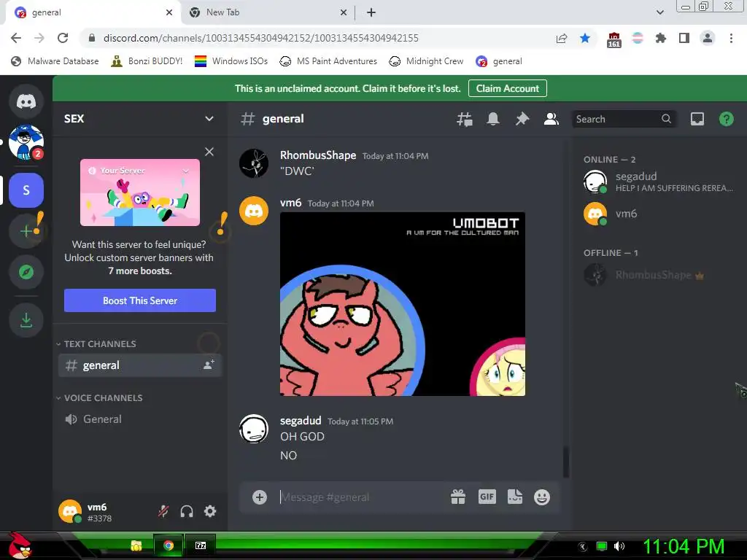The image size is (747, 560).
Task: Open Chrome side panel icon
Action: point(684,38)
